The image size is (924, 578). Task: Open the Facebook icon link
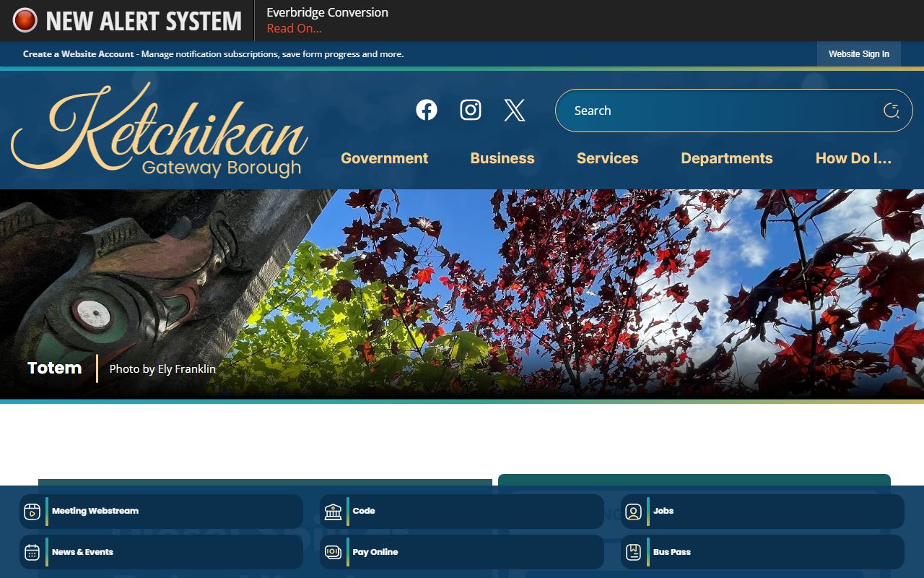pos(427,110)
